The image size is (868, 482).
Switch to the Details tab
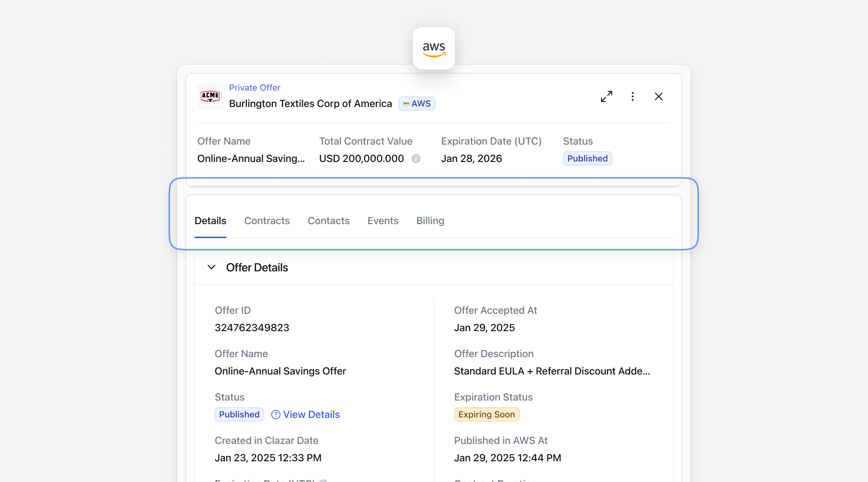tap(210, 221)
